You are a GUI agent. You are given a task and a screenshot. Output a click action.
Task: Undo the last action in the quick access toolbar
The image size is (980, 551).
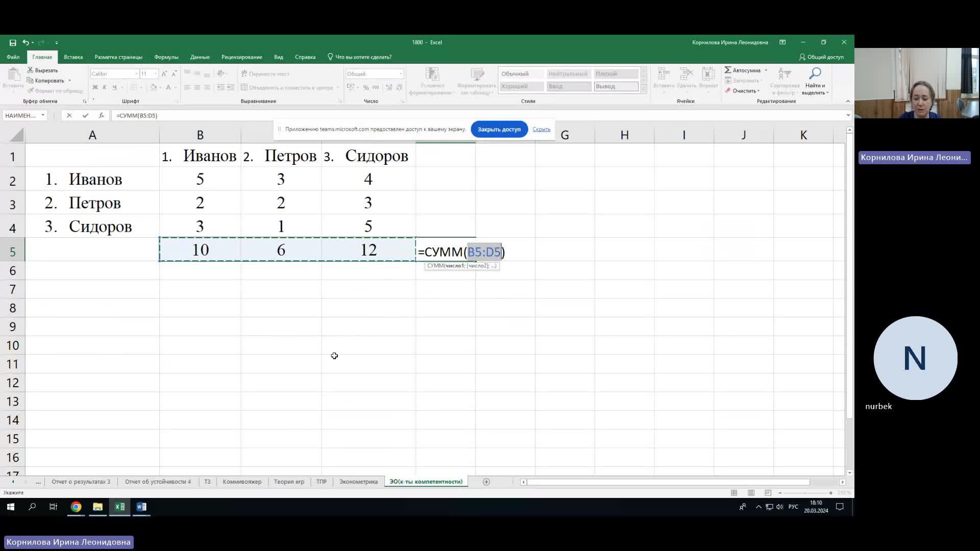coord(25,42)
